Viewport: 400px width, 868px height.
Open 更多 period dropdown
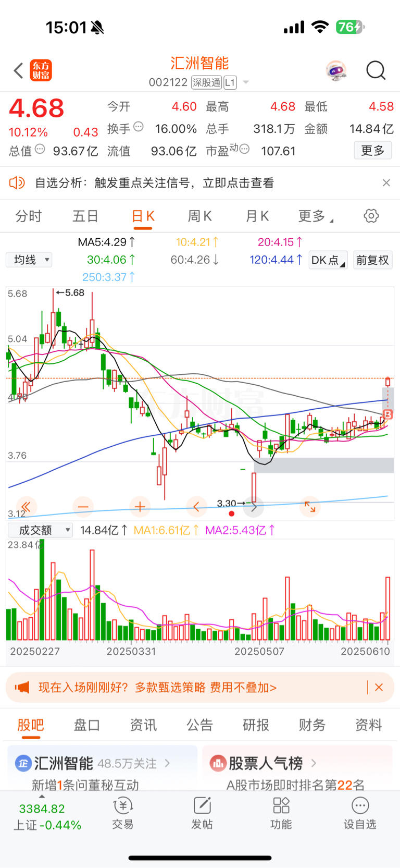[316, 216]
